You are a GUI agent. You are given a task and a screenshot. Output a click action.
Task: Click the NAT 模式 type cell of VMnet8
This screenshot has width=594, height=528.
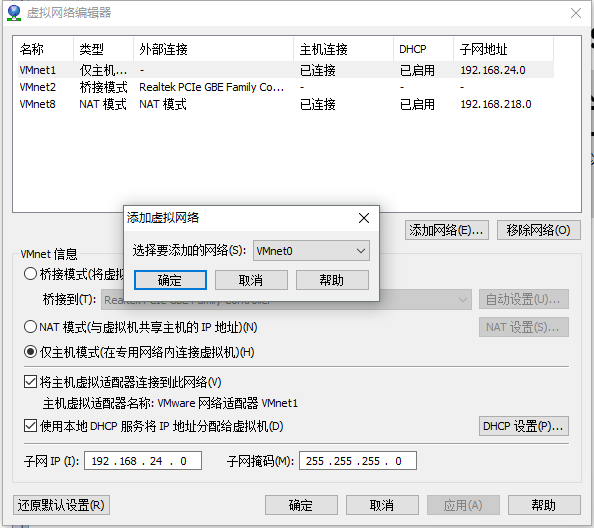[103, 104]
